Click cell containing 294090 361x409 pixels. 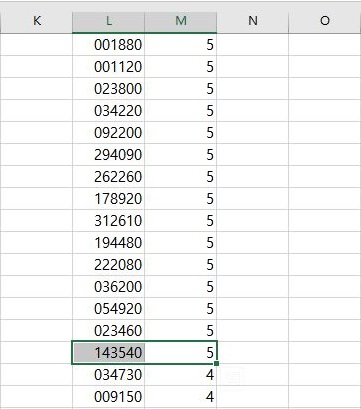tap(108, 155)
